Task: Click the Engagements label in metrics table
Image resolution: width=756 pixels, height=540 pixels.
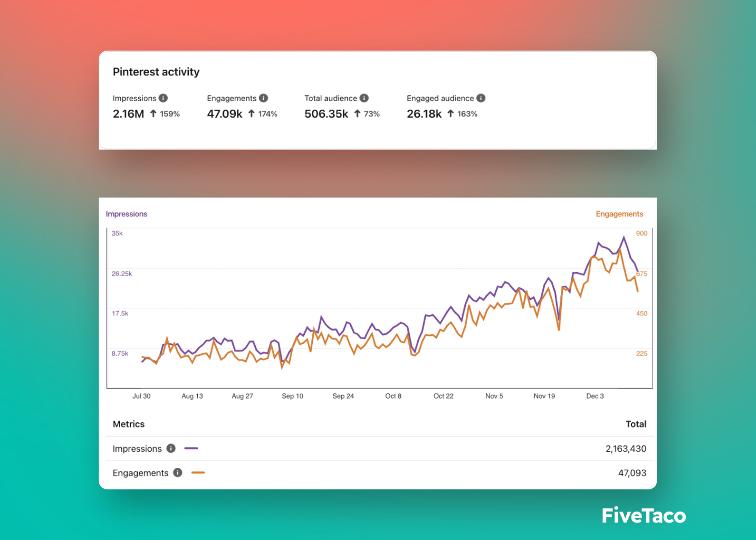Action: 140,473
